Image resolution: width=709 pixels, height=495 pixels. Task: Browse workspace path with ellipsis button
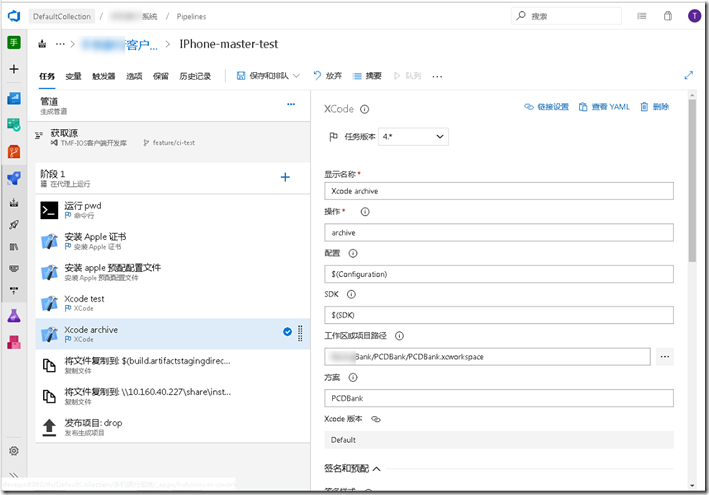pyautogui.click(x=665, y=357)
